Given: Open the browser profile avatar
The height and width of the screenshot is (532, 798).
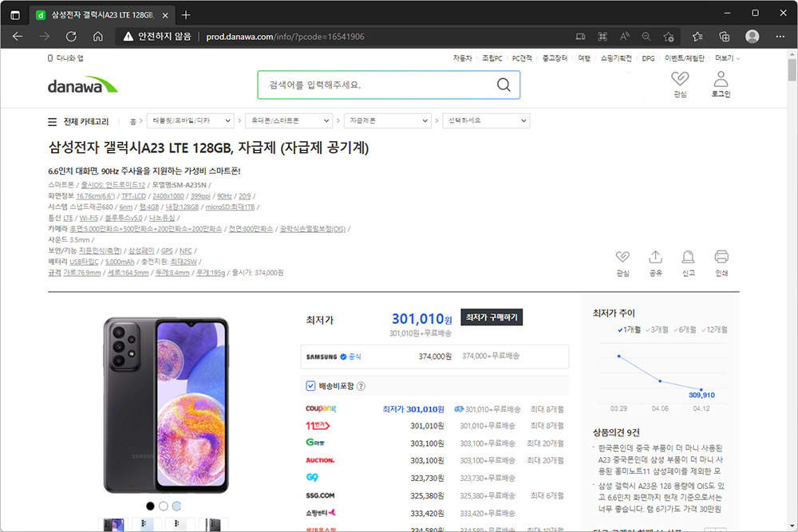Looking at the screenshot, I should pyautogui.click(x=753, y=37).
